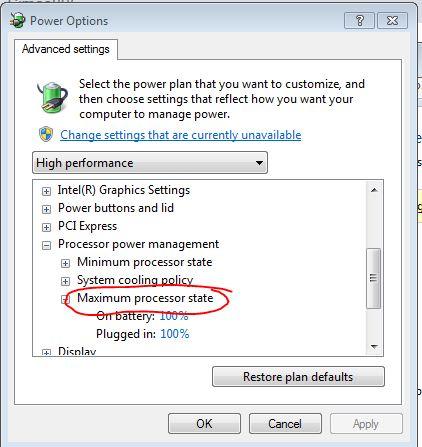Open the High performance plan dropdown
Viewport: 422px width, 447px height.
(x=150, y=163)
